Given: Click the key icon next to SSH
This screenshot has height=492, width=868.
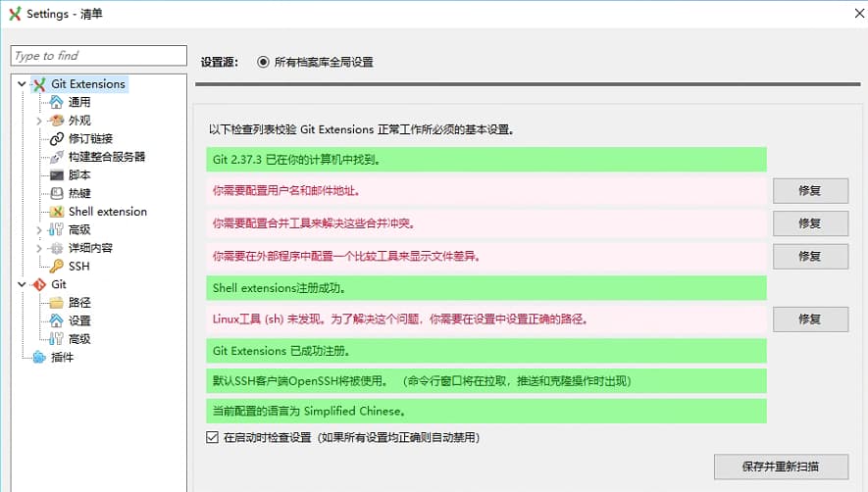Looking at the screenshot, I should (57, 267).
